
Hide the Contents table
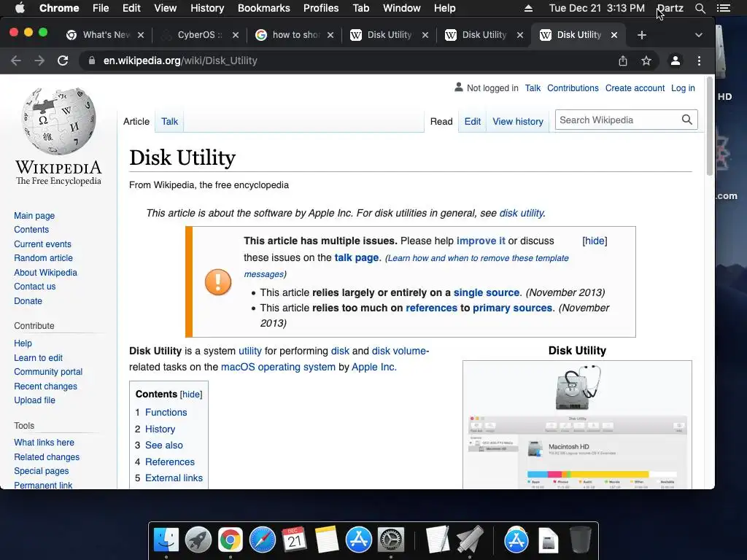pyautogui.click(x=191, y=394)
